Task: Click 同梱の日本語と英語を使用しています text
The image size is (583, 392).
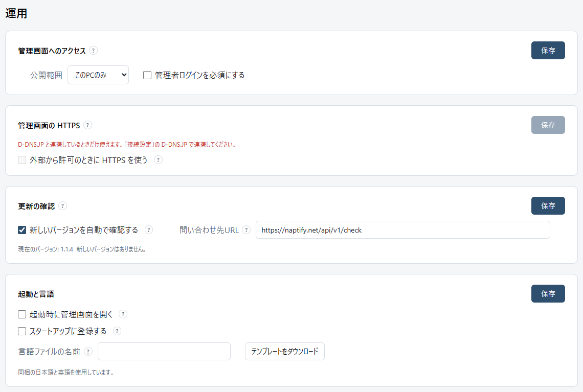Action: click(66, 372)
